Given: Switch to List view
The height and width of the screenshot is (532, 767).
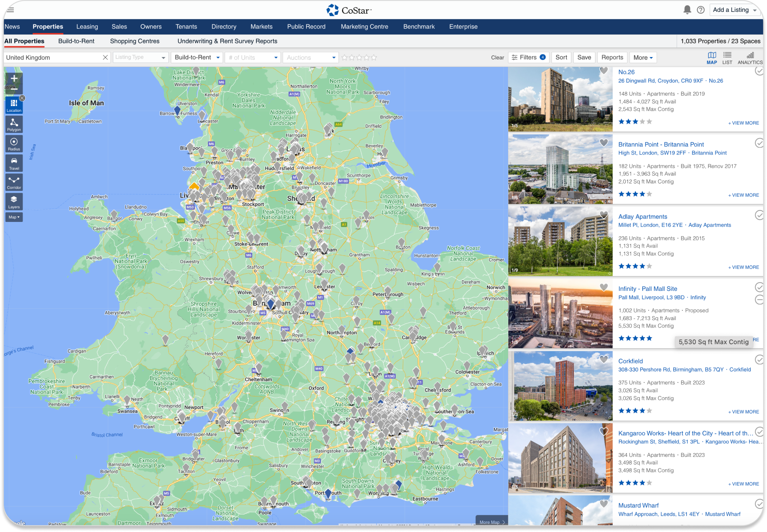Looking at the screenshot, I should click(727, 58).
